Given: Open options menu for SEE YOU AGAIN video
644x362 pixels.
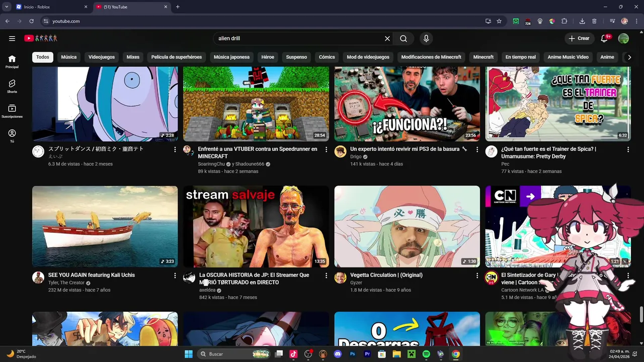Looking at the screenshot, I should 175,276.
